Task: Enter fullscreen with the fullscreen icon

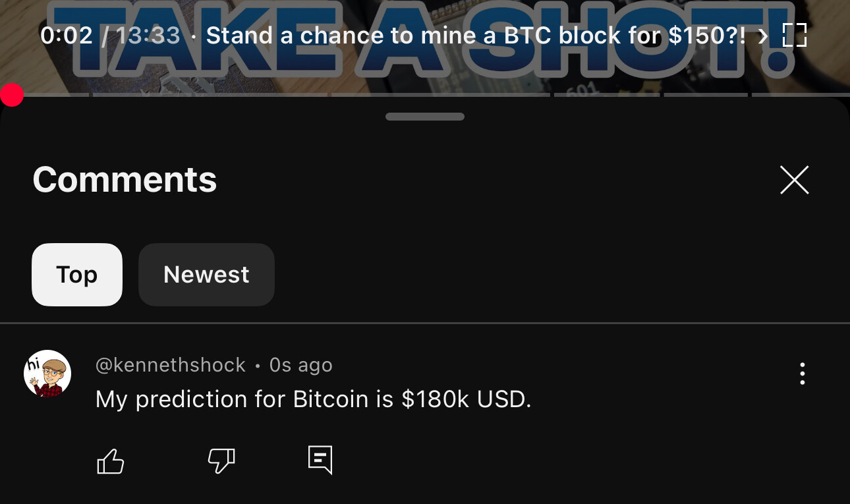Action: coord(795,36)
